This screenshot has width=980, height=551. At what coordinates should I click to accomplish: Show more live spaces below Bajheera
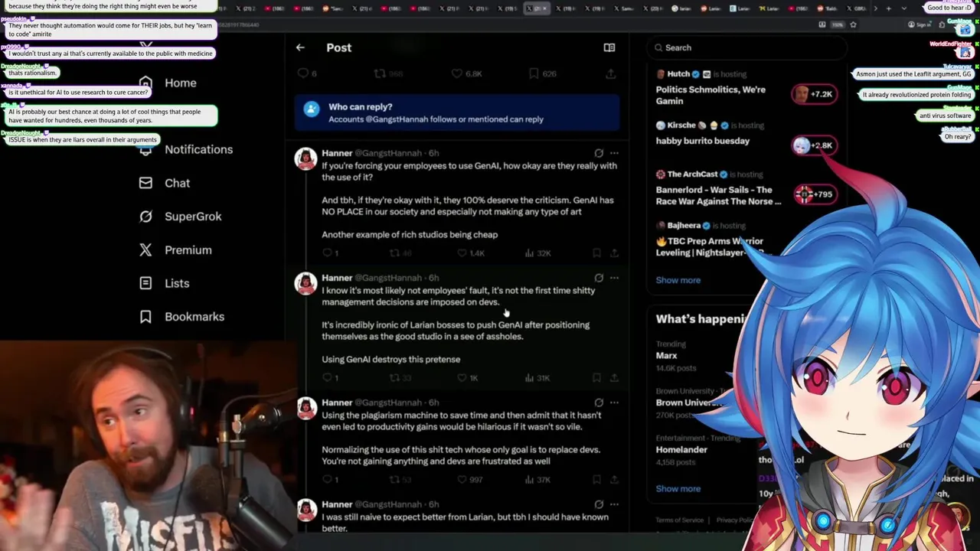(x=678, y=280)
